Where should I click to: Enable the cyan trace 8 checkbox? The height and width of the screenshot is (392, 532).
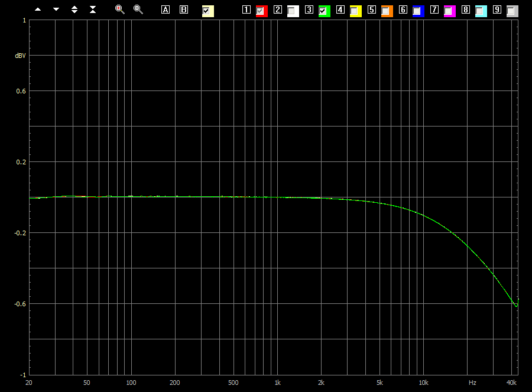pyautogui.click(x=479, y=11)
